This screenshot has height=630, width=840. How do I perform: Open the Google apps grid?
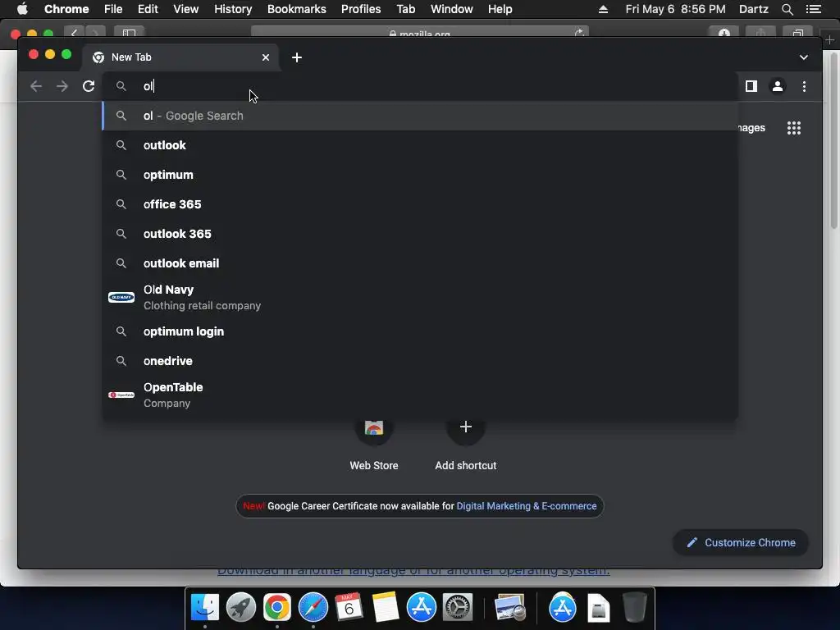pyautogui.click(x=794, y=128)
